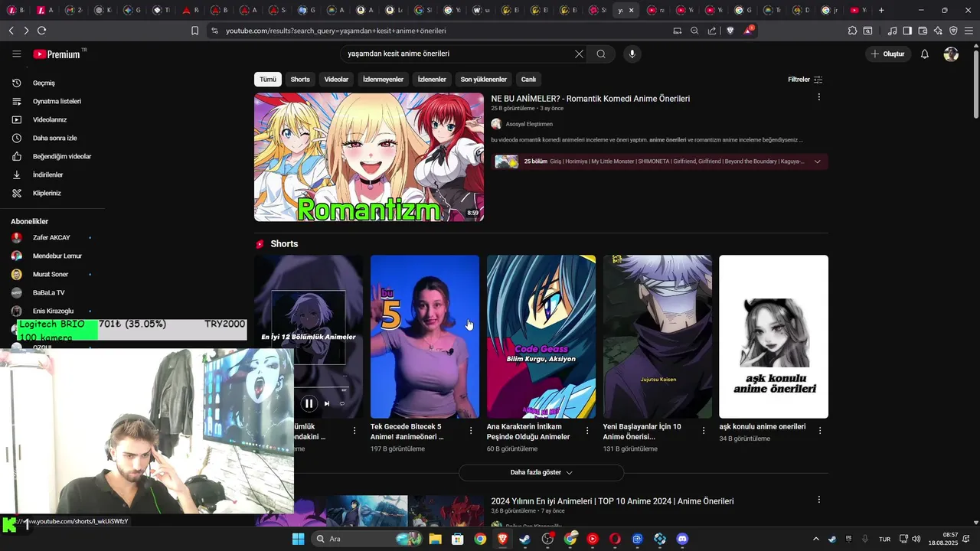The image size is (980, 551).
Task: Open Filtreler search filters
Action: [805, 80]
